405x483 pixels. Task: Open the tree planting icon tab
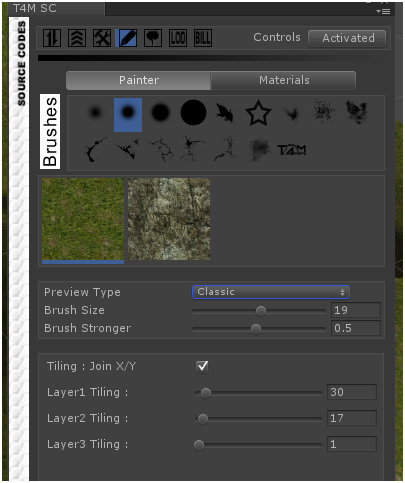[x=153, y=38]
